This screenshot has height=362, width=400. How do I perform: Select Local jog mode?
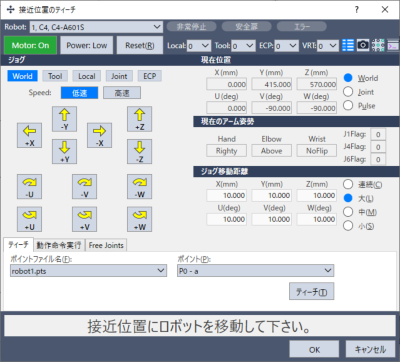pyautogui.click(x=87, y=76)
